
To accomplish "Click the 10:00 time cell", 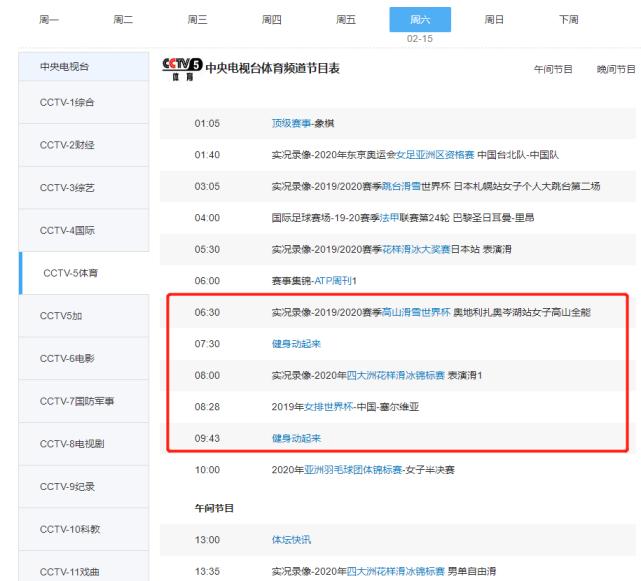I will click(207, 470).
